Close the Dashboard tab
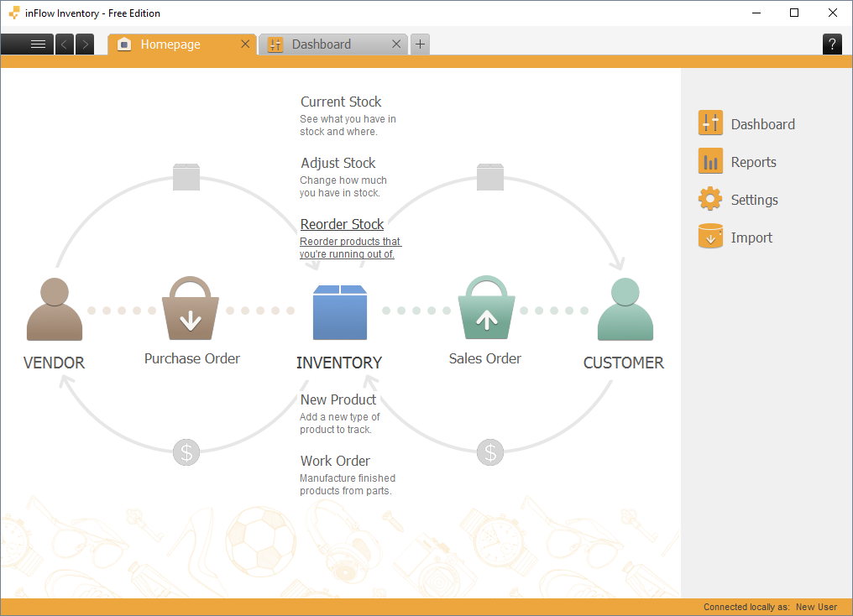The image size is (853, 616). tap(396, 44)
